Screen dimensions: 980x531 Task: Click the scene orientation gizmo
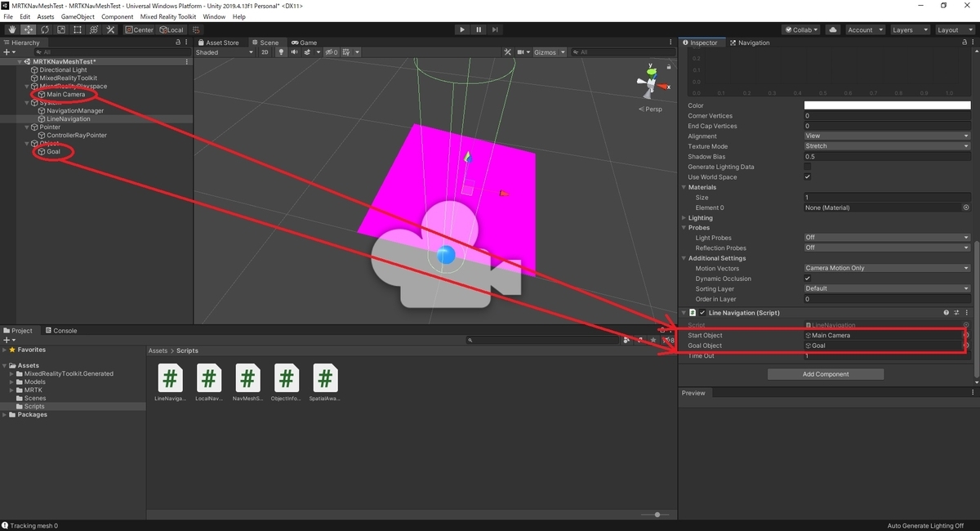651,83
